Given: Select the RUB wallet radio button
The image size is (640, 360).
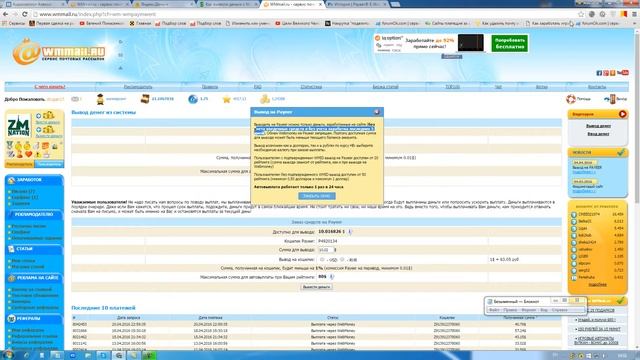Looking at the screenshot, I should (x=342, y=260).
